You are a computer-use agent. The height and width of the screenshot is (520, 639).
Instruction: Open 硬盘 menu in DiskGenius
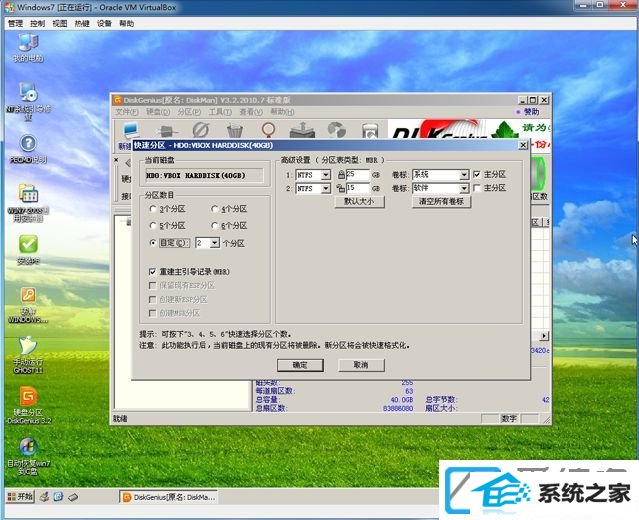coord(158,112)
